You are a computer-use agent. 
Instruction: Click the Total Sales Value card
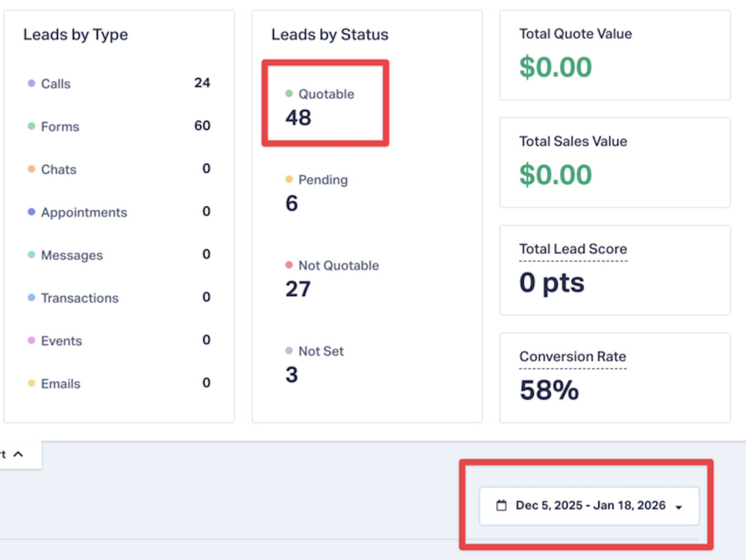615,163
